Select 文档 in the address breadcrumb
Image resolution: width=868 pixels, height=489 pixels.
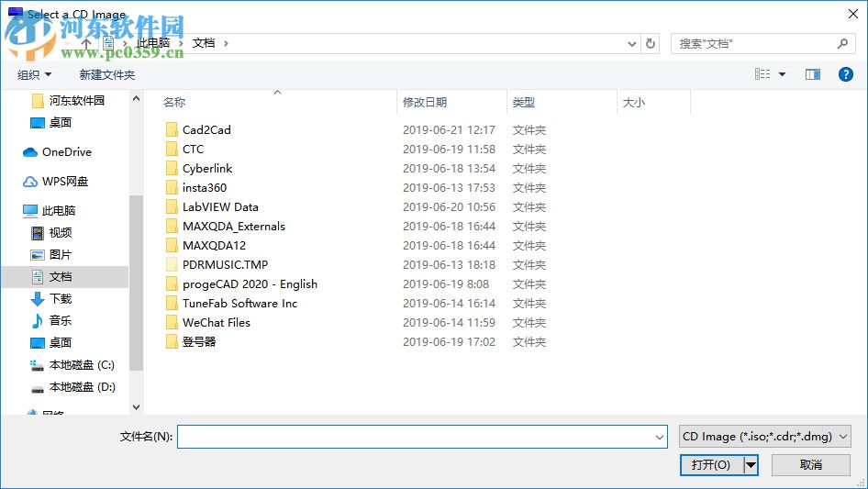point(203,43)
